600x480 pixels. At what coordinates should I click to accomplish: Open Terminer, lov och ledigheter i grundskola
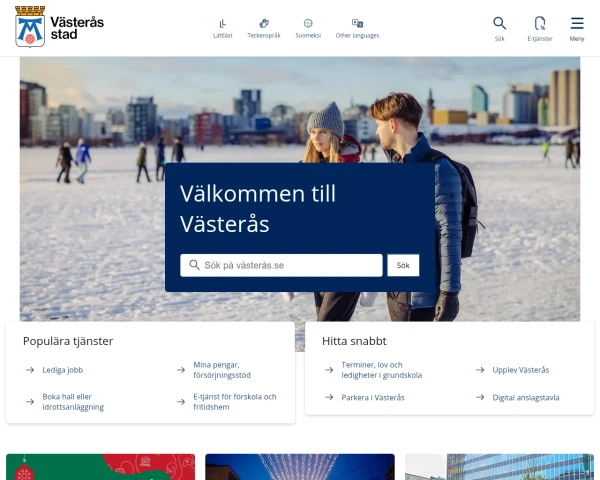[x=381, y=370]
